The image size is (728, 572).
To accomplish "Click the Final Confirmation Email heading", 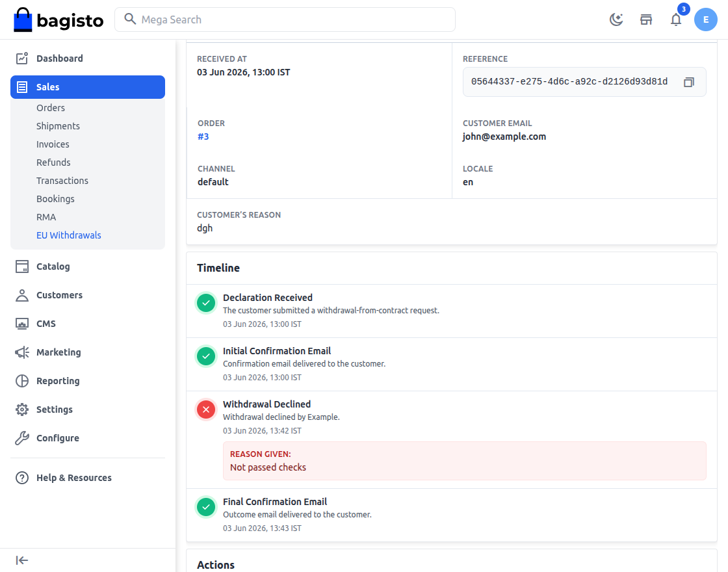I will coord(275,502).
